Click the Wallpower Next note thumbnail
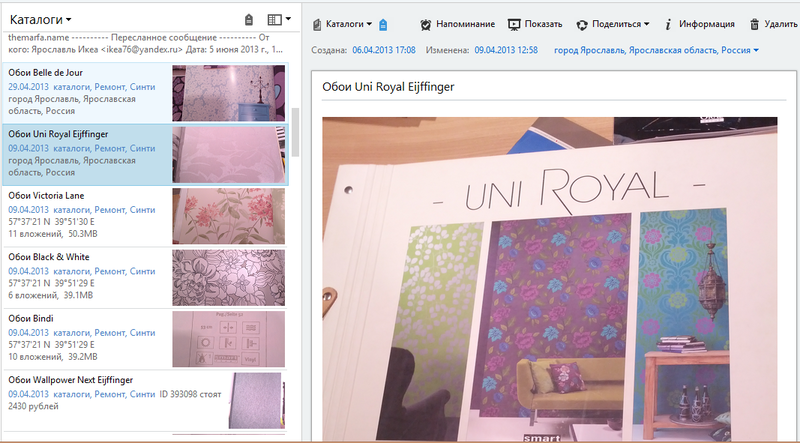Screen dimensions: 800x443 pyautogui.click(x=255, y=401)
